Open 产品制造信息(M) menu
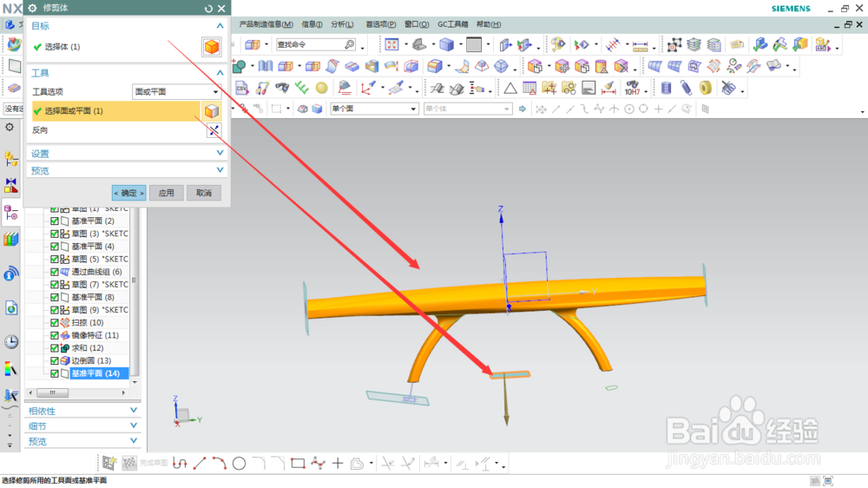Image resolution: width=868 pixels, height=488 pixels. tap(266, 24)
